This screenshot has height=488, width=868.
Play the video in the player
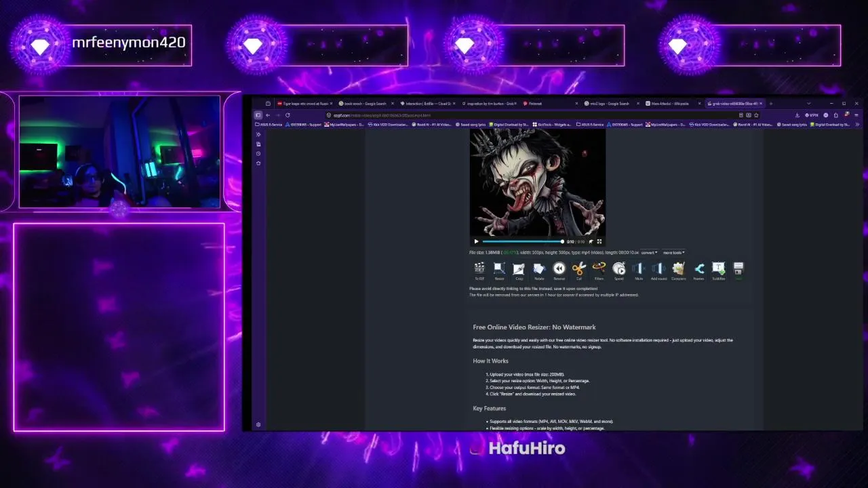(476, 241)
